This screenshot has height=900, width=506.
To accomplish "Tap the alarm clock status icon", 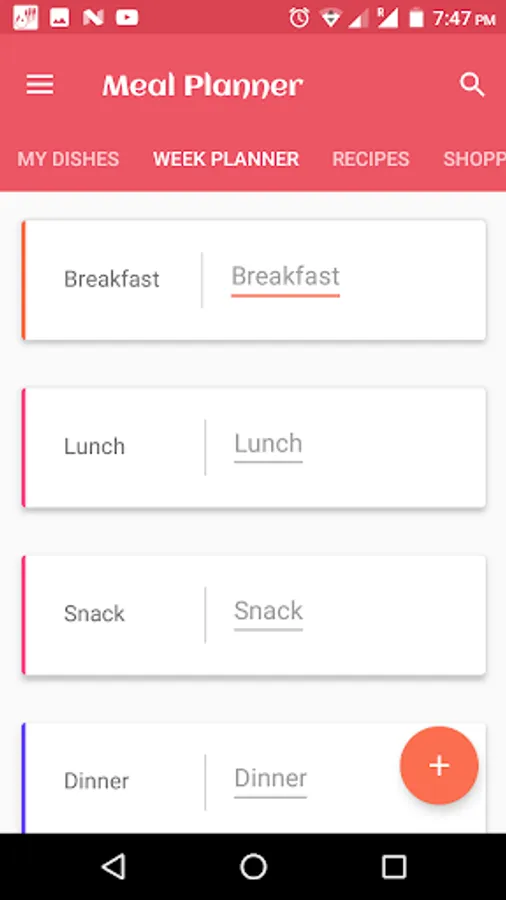I will tap(299, 18).
